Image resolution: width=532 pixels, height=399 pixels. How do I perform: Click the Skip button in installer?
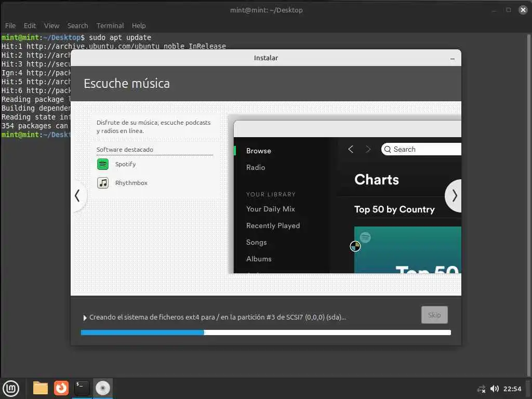coord(434,315)
